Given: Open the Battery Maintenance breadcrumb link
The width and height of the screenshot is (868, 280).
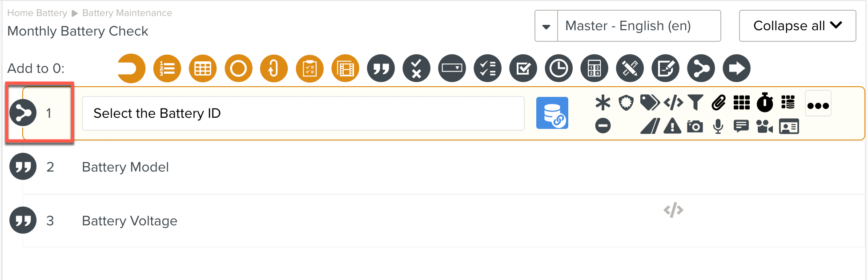Looking at the screenshot, I should [127, 13].
